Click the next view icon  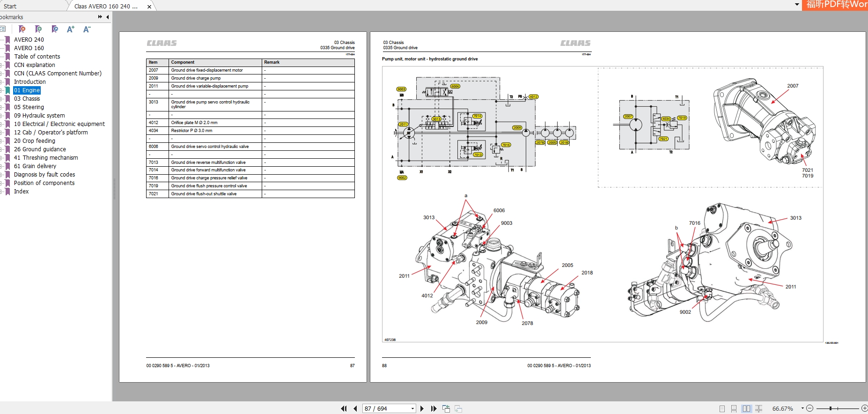pyautogui.click(x=458, y=409)
